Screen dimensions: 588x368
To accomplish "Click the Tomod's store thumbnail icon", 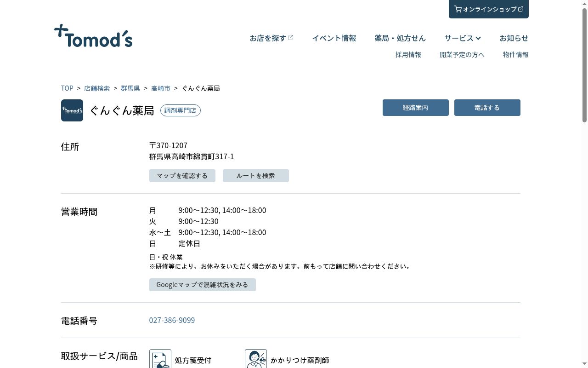I will coord(72,110).
